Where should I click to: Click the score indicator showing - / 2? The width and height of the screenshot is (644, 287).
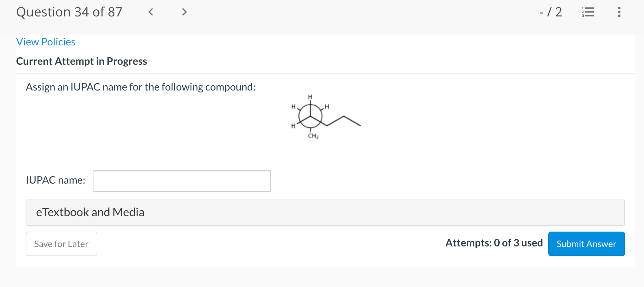pyautogui.click(x=551, y=12)
